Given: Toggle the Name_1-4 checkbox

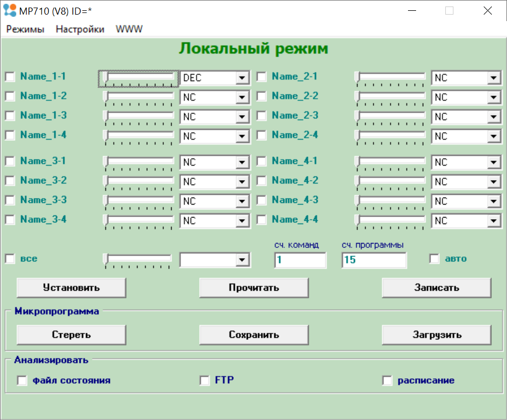Looking at the screenshot, I should coord(10,135).
